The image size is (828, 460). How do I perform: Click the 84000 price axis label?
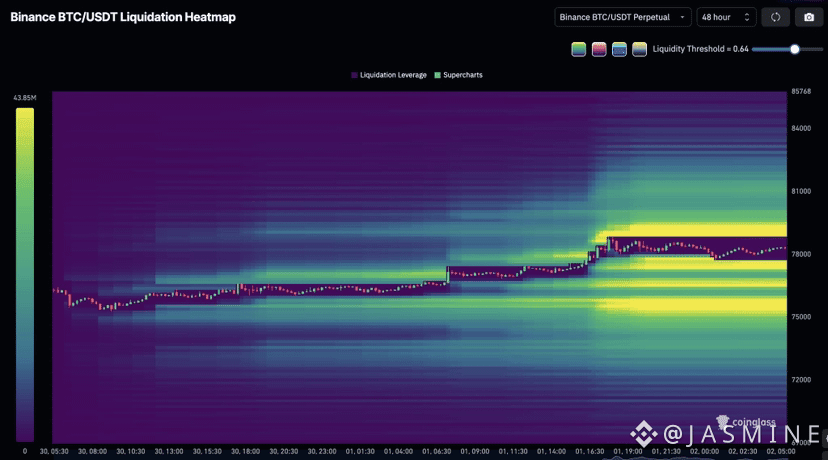801,128
